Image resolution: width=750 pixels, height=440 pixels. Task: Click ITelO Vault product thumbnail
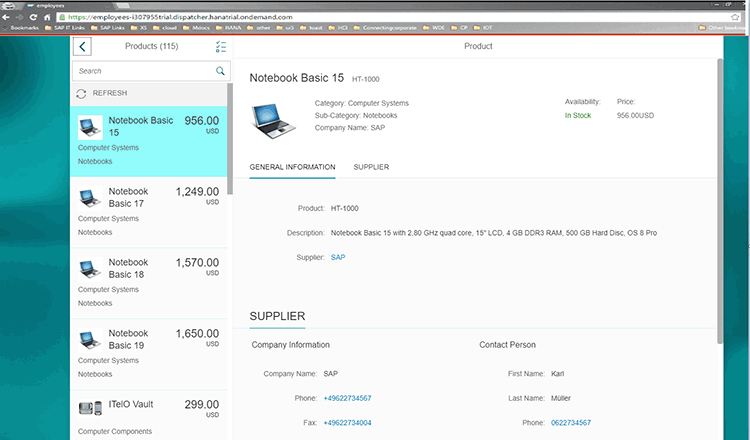click(x=90, y=408)
